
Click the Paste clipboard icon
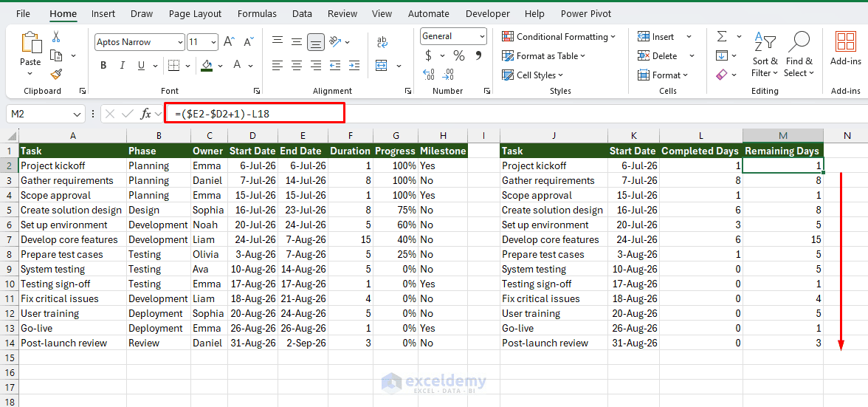point(30,43)
